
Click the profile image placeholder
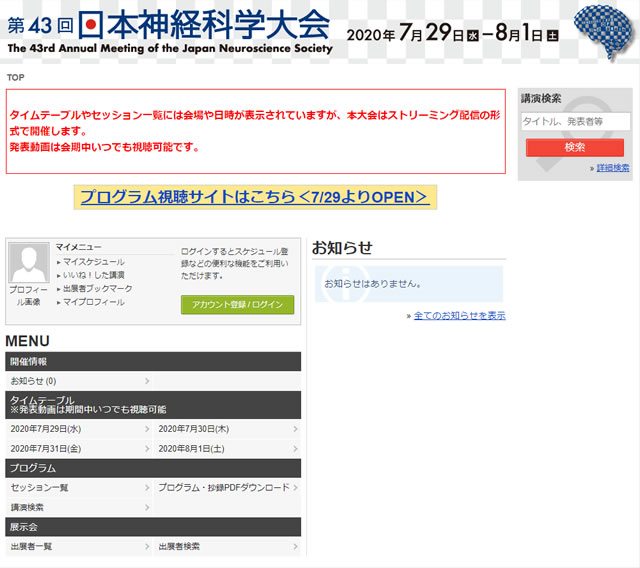click(x=29, y=263)
